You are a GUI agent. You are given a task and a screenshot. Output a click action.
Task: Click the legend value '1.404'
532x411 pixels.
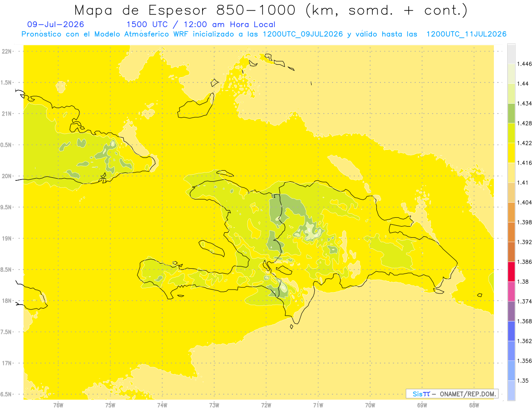(524, 202)
